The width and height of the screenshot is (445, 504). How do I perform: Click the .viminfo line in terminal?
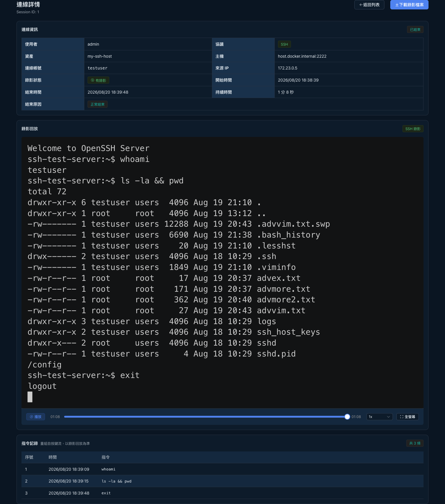tap(162, 267)
